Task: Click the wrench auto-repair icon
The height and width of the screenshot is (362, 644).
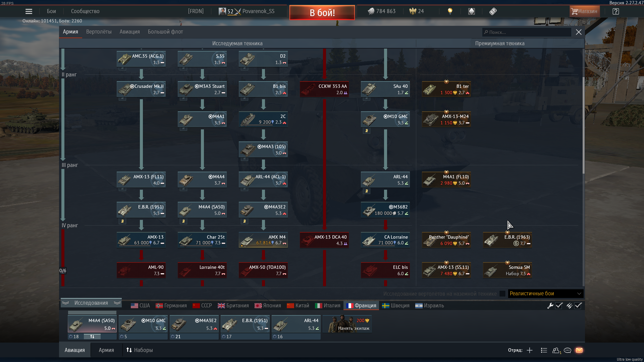Action: click(x=550, y=306)
